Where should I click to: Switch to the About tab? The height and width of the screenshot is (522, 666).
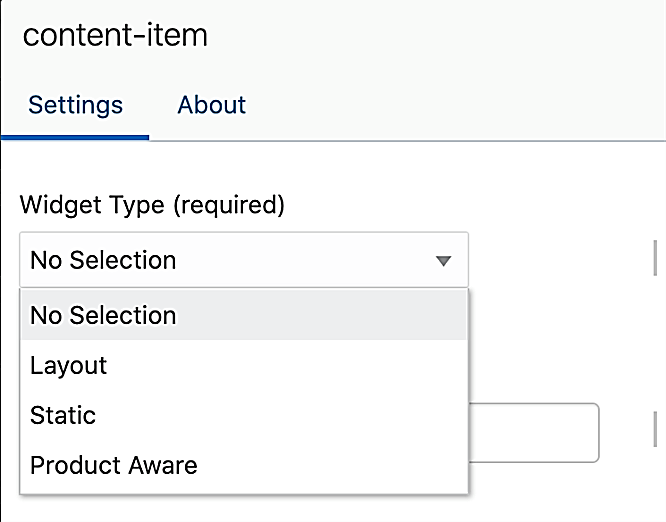coord(211,105)
